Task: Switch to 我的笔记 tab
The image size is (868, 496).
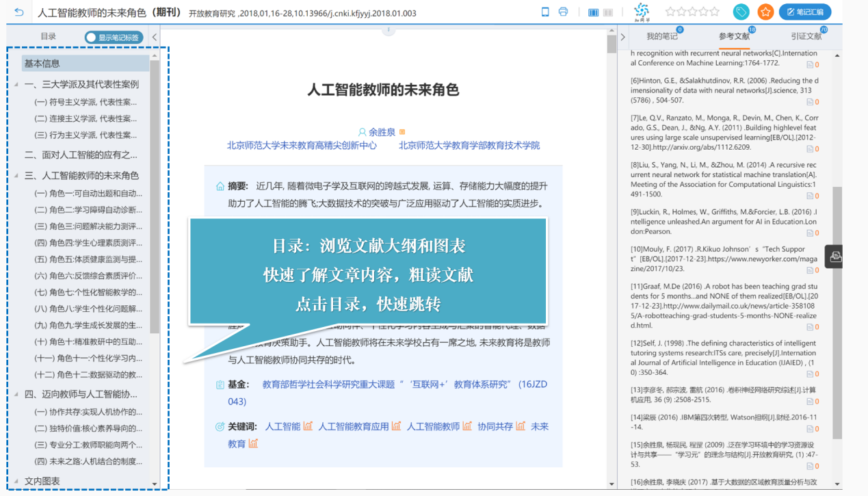Action: pyautogui.click(x=661, y=36)
